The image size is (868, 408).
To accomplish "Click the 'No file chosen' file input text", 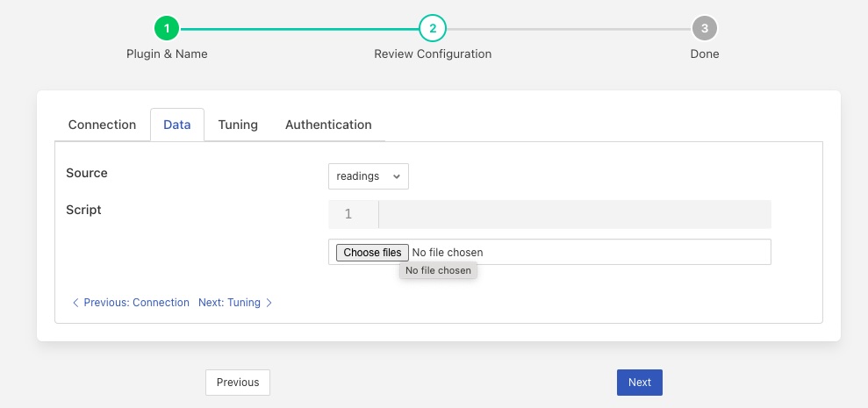I will pyautogui.click(x=448, y=253).
